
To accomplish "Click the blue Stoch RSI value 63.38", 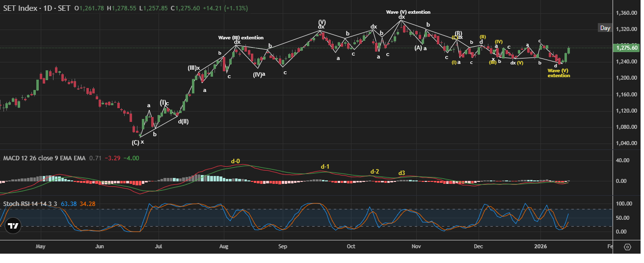I will [x=69, y=204].
